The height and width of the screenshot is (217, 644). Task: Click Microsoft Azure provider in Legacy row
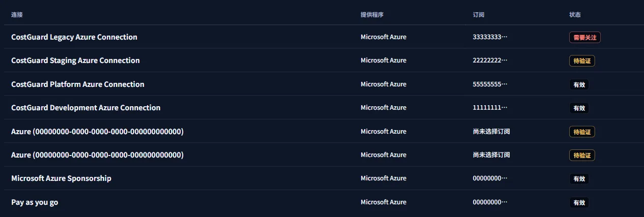click(x=384, y=37)
